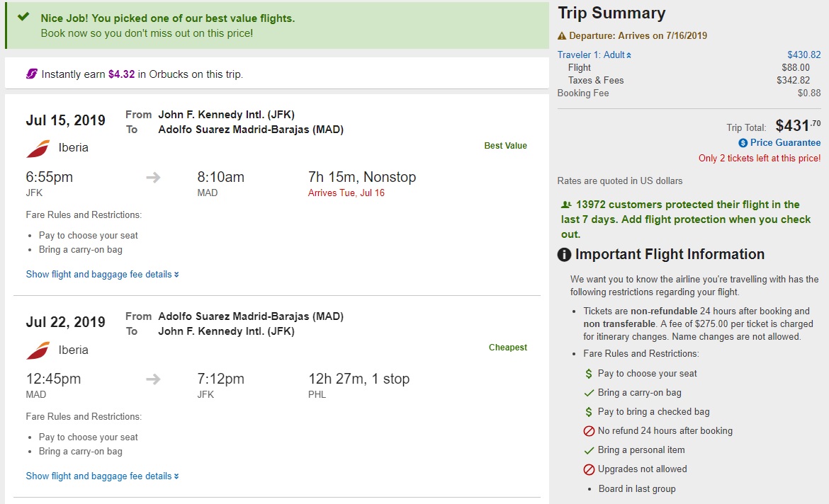Click the Iberia logo on the Jul 15 flight
Screen dimensions: 829x504
(x=38, y=148)
